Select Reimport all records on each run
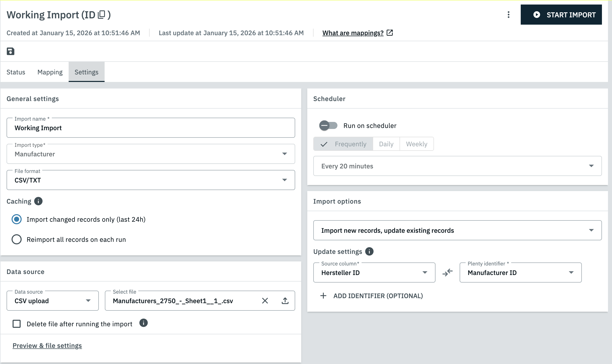Screen dimensions: 612x364 16,239
